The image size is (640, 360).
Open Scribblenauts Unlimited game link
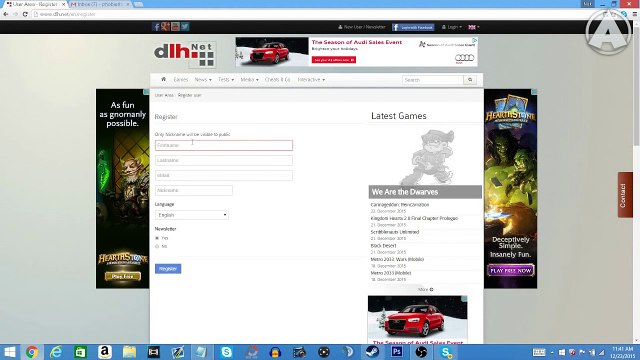tap(395, 232)
